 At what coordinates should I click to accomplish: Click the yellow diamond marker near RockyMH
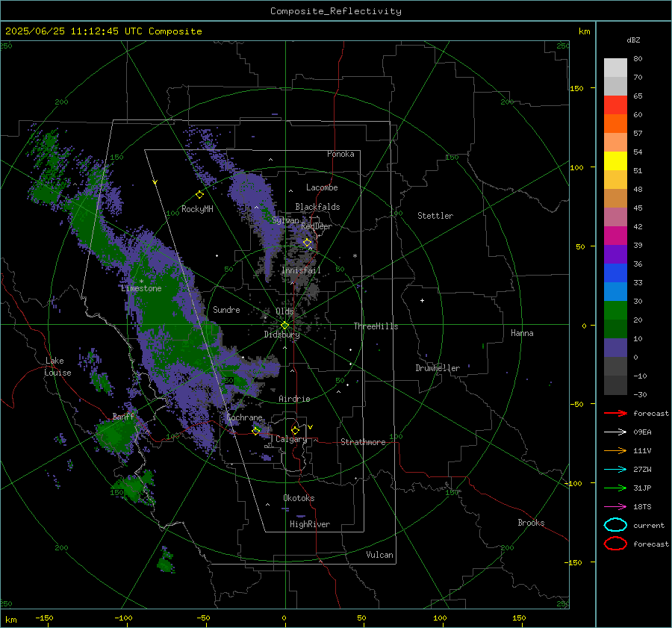pyautogui.click(x=199, y=195)
